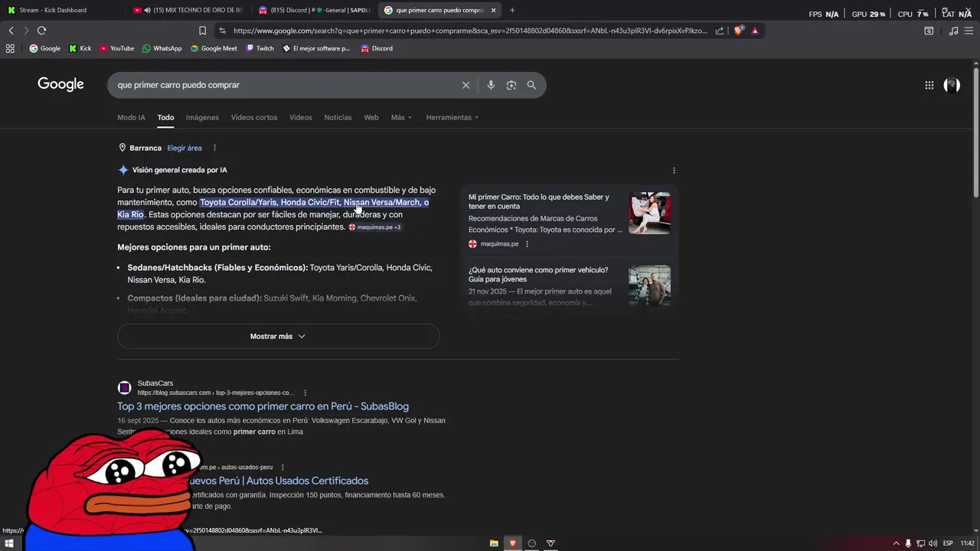The image size is (980, 551).
Task: Open Top 3 mejores opciones SubasBlog result
Action: tap(263, 406)
